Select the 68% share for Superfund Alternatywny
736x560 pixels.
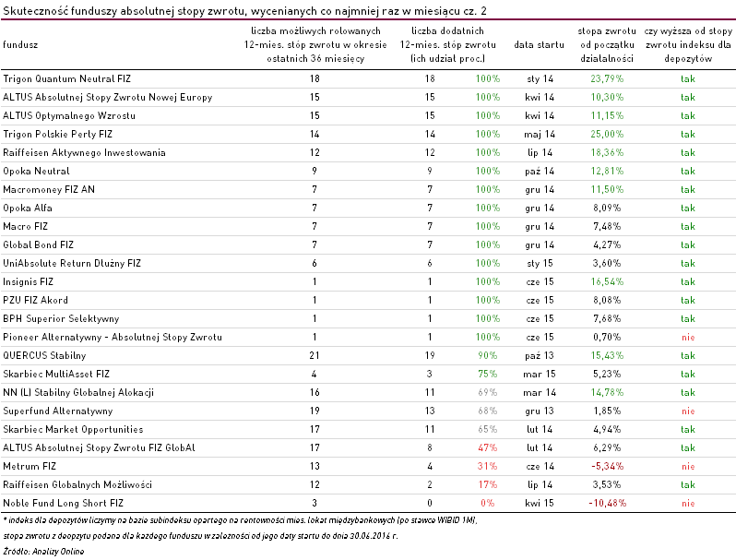pos(487,411)
